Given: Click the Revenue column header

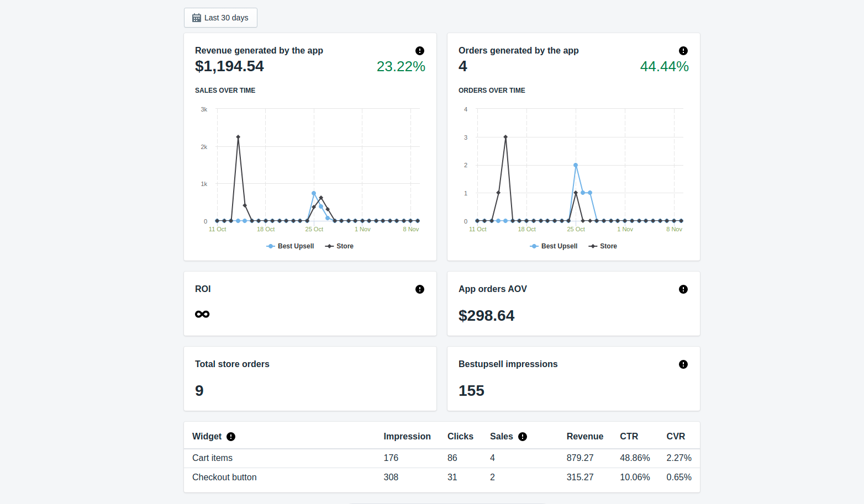Looking at the screenshot, I should point(585,437).
